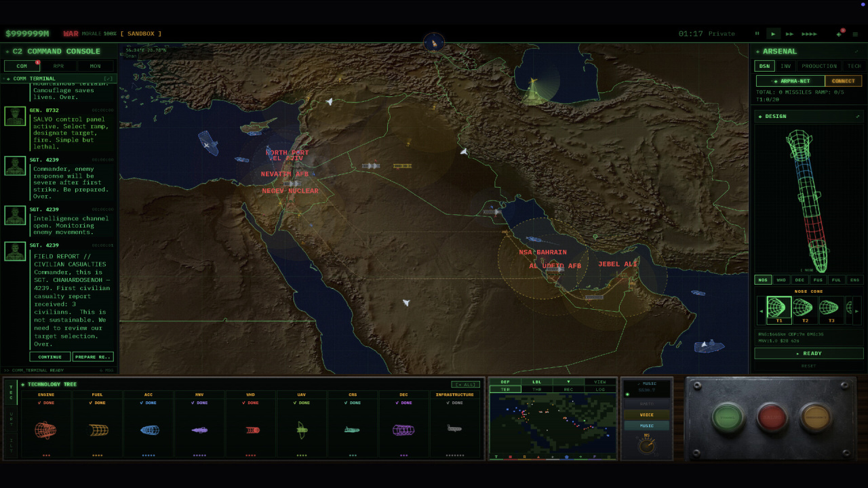This screenshot has width=868, height=488.
Task: Select FUS missile component tab
Action: coord(818,280)
